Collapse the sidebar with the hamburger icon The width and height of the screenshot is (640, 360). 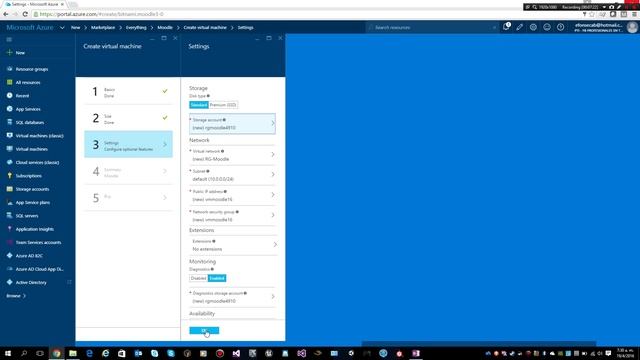pos(9,40)
